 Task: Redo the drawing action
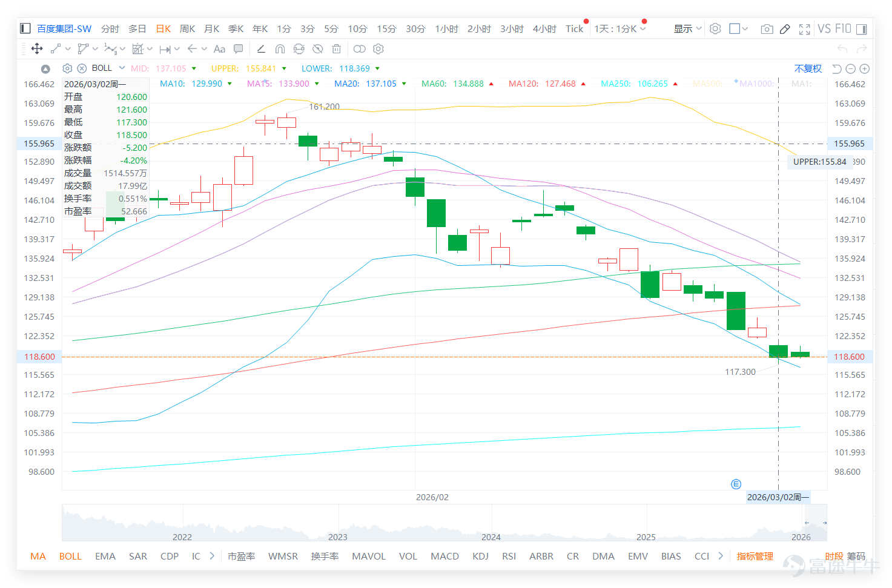[x=862, y=48]
